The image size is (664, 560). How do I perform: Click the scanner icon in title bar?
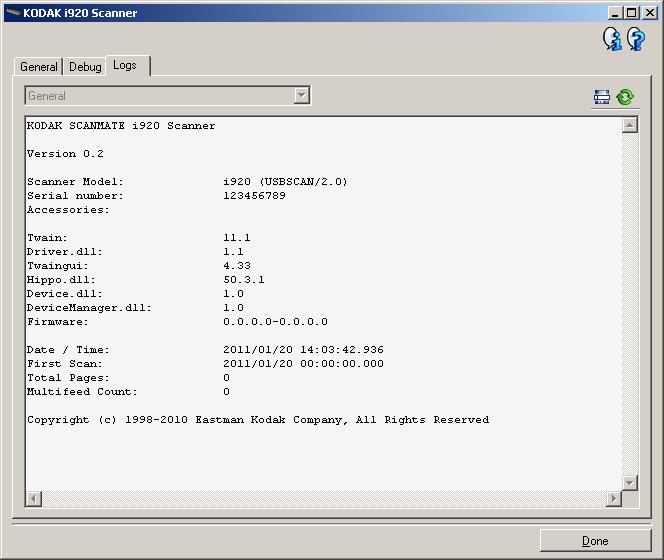(x=13, y=13)
